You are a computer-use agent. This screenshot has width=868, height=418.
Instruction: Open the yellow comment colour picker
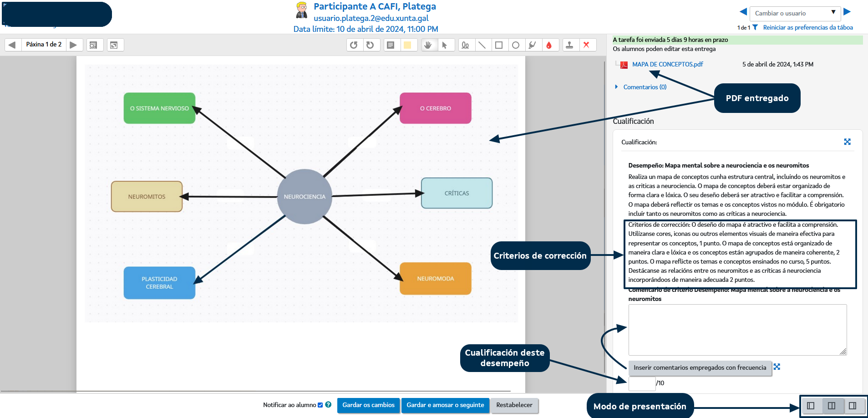click(407, 45)
